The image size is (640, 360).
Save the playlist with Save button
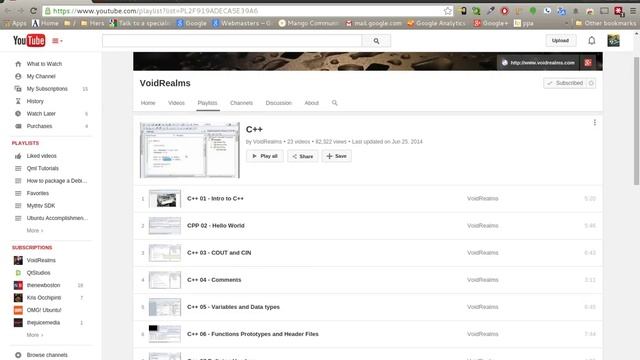[336, 156]
